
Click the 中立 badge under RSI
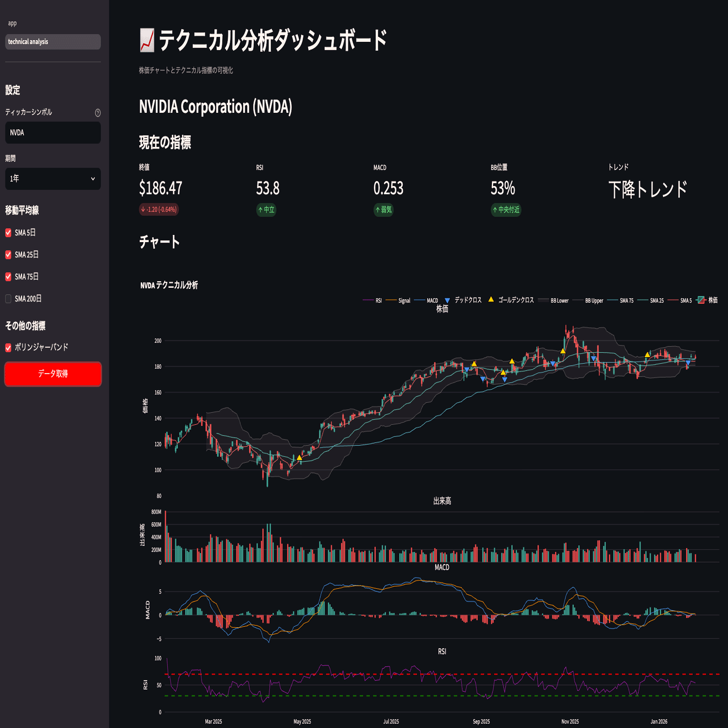(266, 210)
